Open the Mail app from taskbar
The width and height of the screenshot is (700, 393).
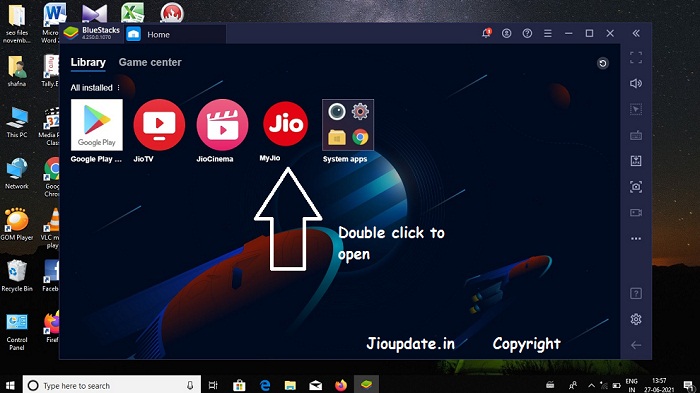click(x=316, y=385)
